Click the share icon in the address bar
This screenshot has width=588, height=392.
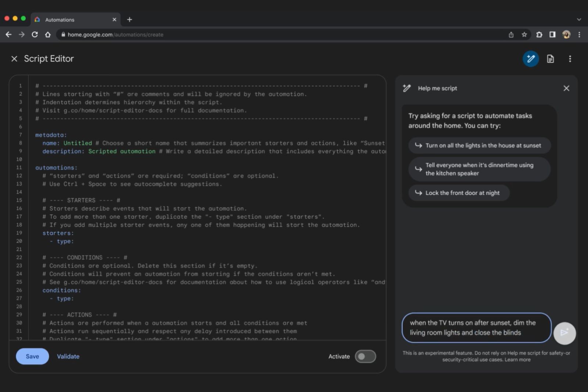point(511,35)
